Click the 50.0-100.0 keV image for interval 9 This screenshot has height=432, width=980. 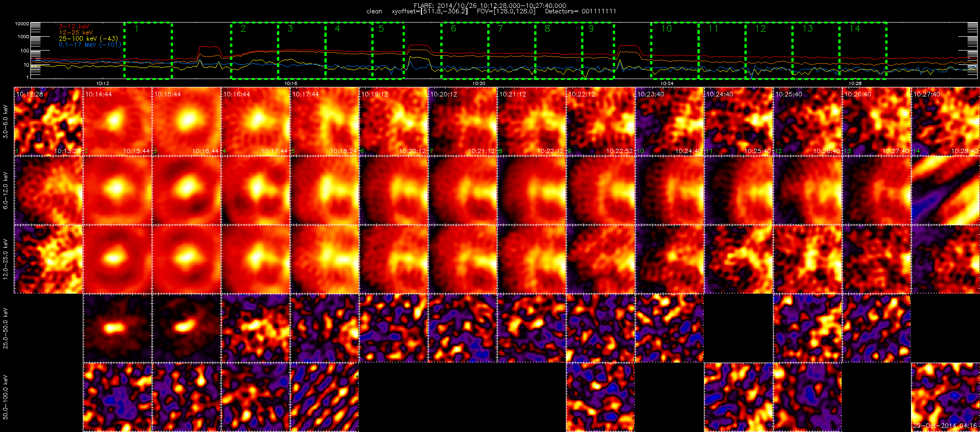pyautogui.click(x=600, y=397)
